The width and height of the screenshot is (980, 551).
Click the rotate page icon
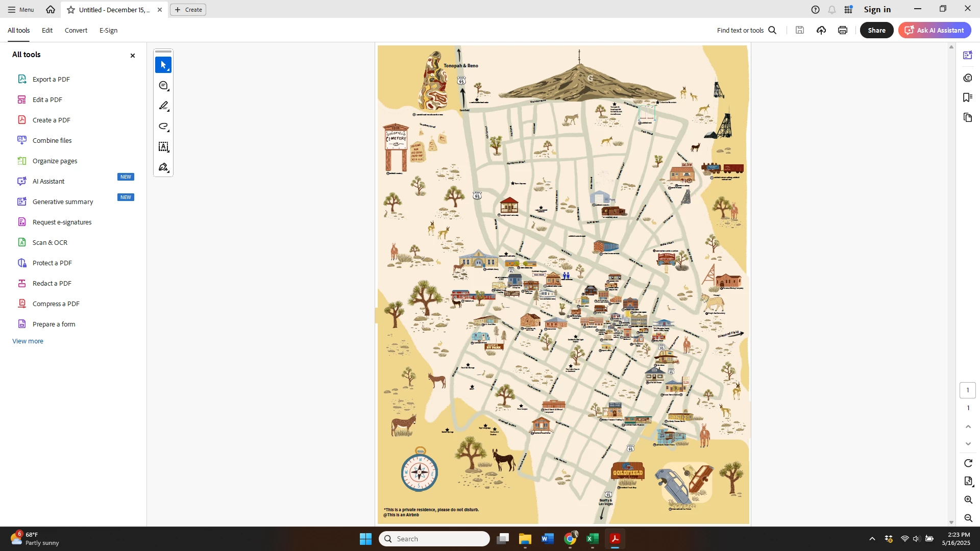point(968,463)
